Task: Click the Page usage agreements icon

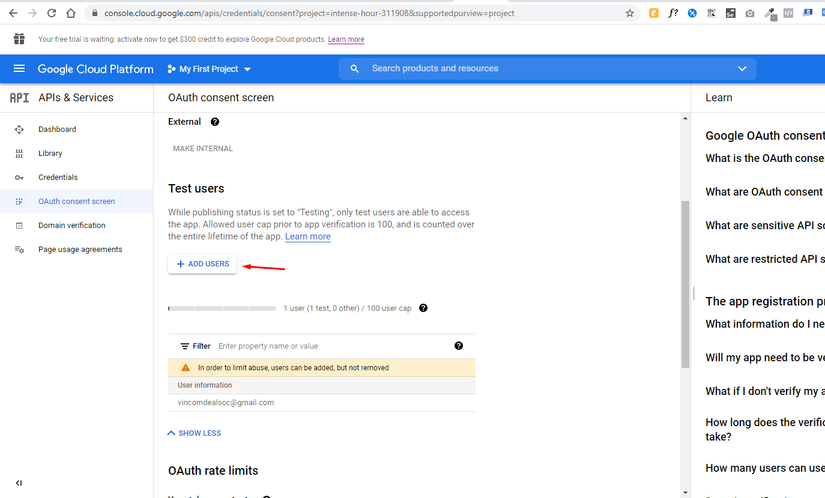Action: coord(19,250)
